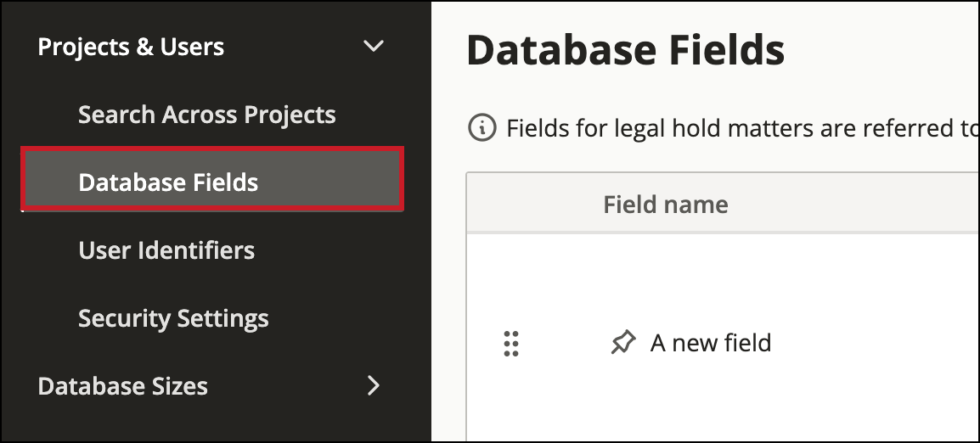The height and width of the screenshot is (443, 980).
Task: Select the 'A new field' row text
Action: (711, 343)
